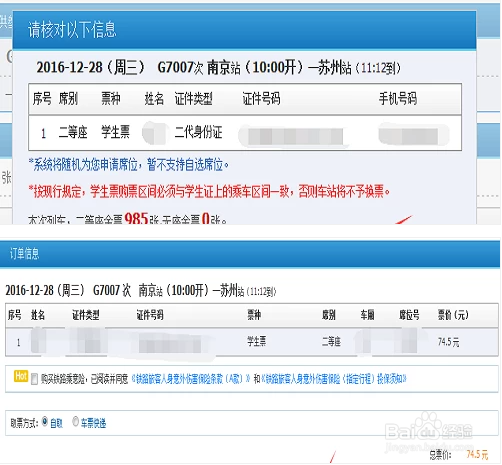
Task: Click the 票种 header in confirmation dialog
Action: (x=111, y=99)
